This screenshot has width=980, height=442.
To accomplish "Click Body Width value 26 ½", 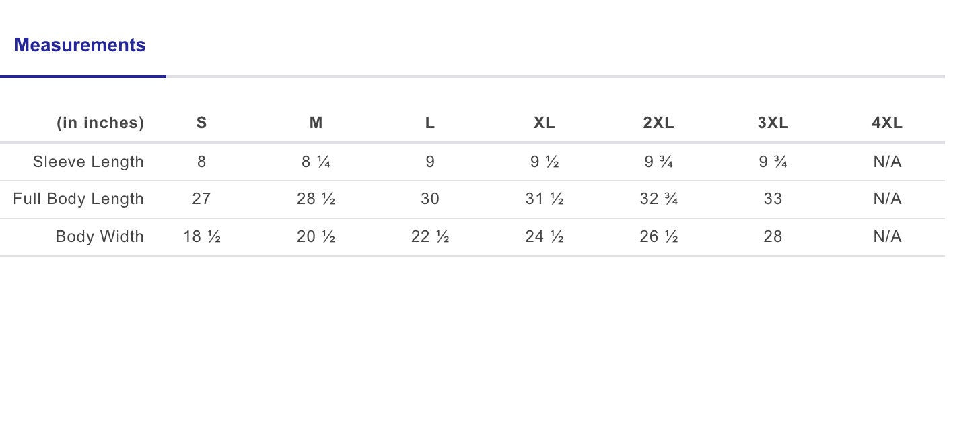I will coord(658,236).
